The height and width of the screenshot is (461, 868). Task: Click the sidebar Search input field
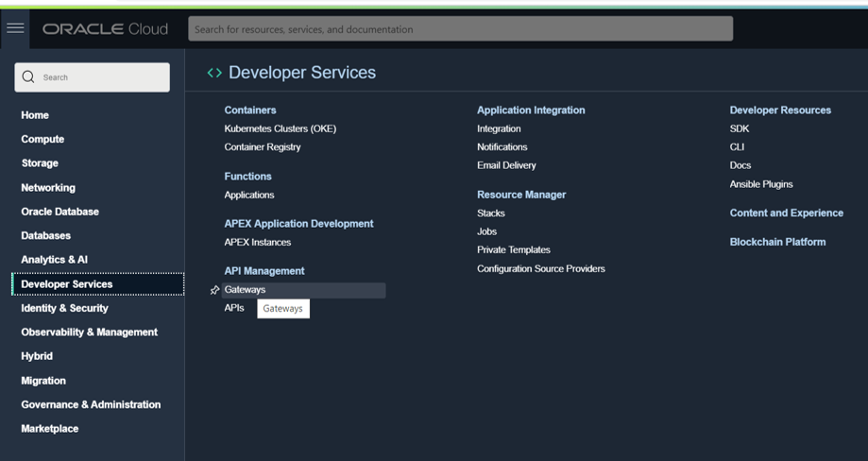(x=92, y=77)
